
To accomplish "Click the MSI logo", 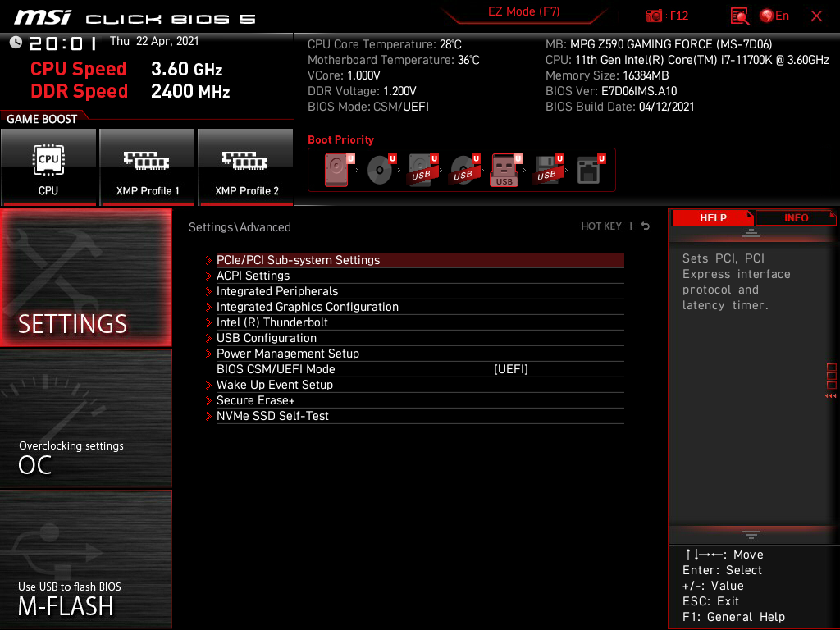I will pyautogui.click(x=43, y=17).
